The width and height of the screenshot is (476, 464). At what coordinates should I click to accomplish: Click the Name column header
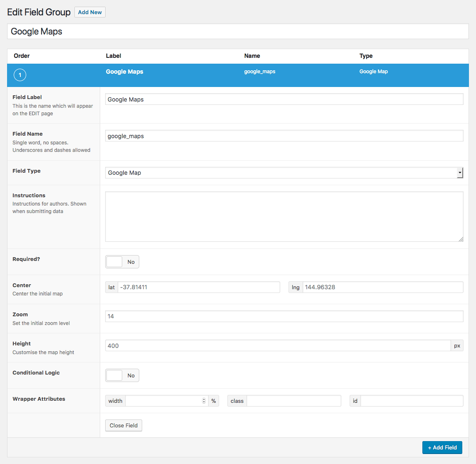click(252, 56)
